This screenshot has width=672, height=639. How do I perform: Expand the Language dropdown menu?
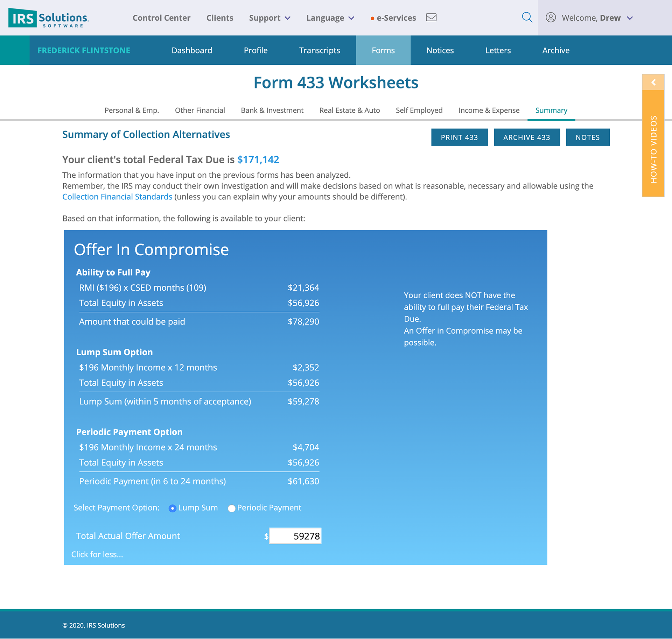coord(330,18)
